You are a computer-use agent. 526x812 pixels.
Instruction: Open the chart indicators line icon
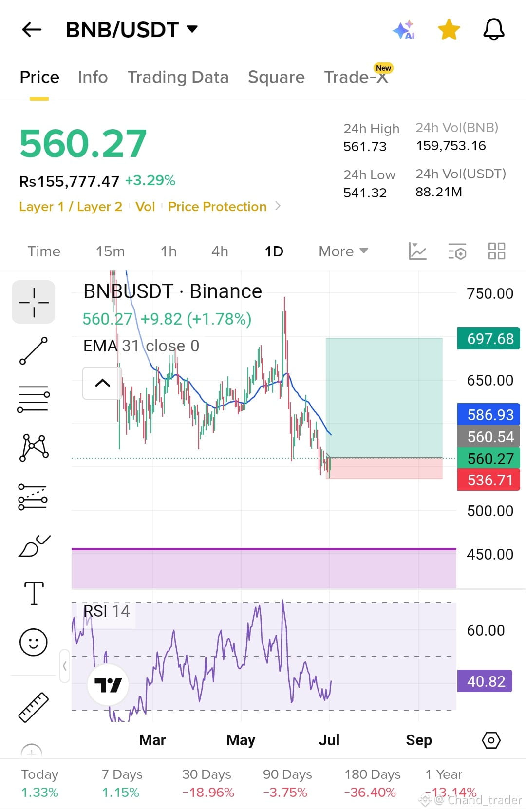click(x=417, y=251)
